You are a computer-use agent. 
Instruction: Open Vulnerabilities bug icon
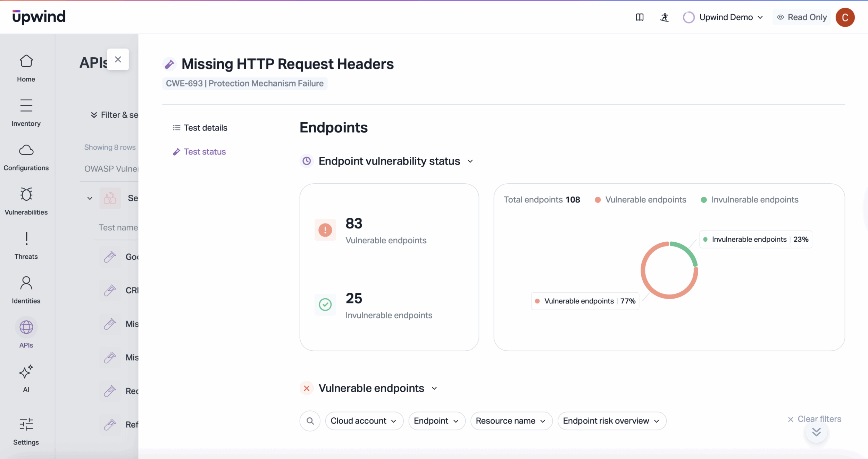[x=26, y=195]
